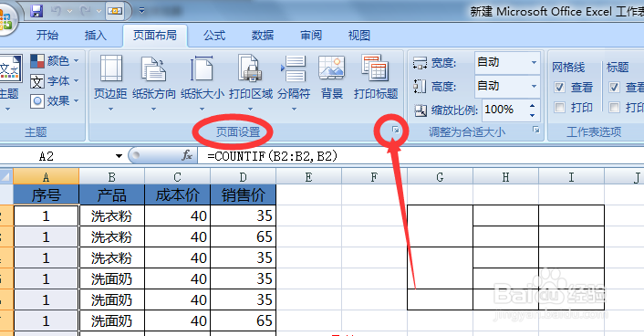Switch to the 开始 tab
The height and width of the screenshot is (336, 644).
47,36
